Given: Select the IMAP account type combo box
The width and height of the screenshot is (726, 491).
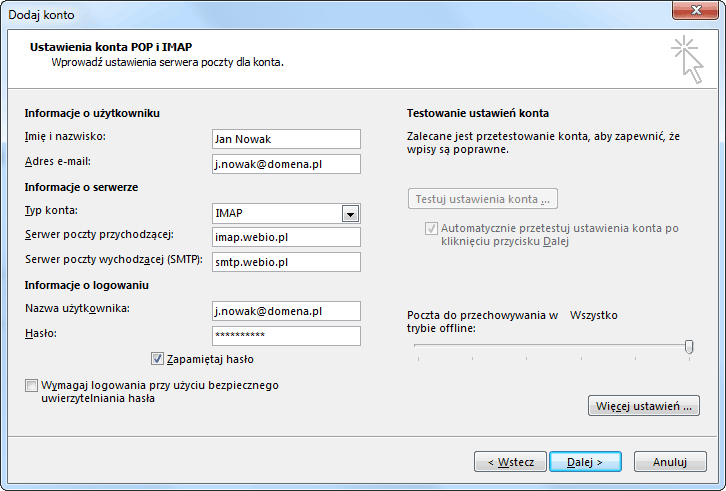Looking at the screenshot, I should click(286, 214).
